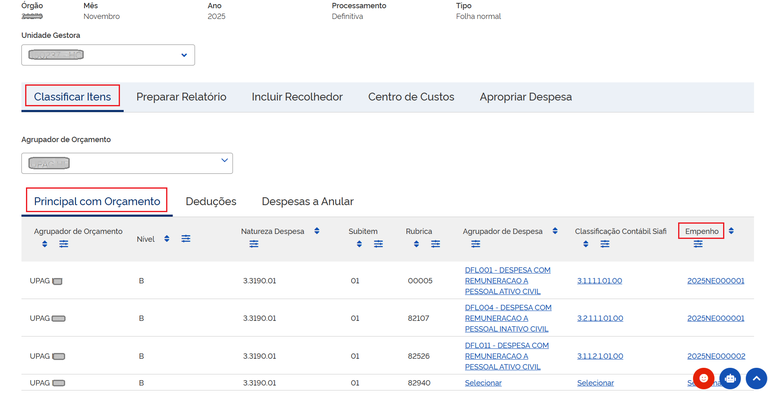
Task: Open filter for Agrupador de Orçamento column
Action: (x=64, y=244)
